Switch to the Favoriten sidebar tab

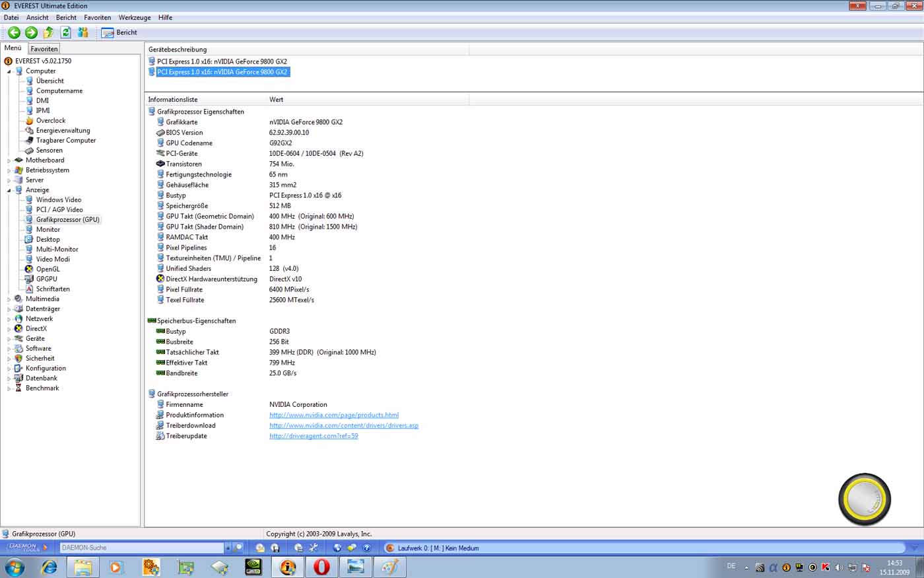point(44,49)
